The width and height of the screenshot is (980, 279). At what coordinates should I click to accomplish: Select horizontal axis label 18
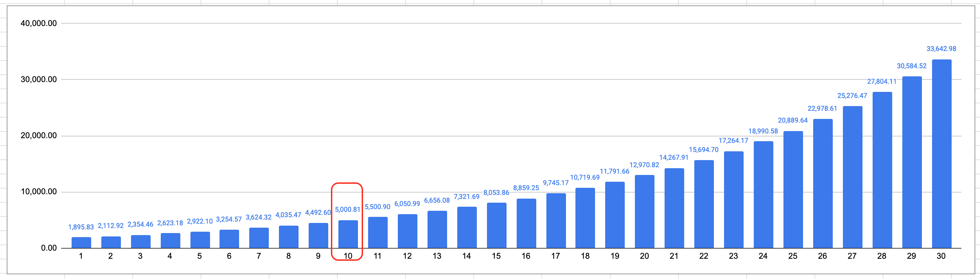[585, 256]
